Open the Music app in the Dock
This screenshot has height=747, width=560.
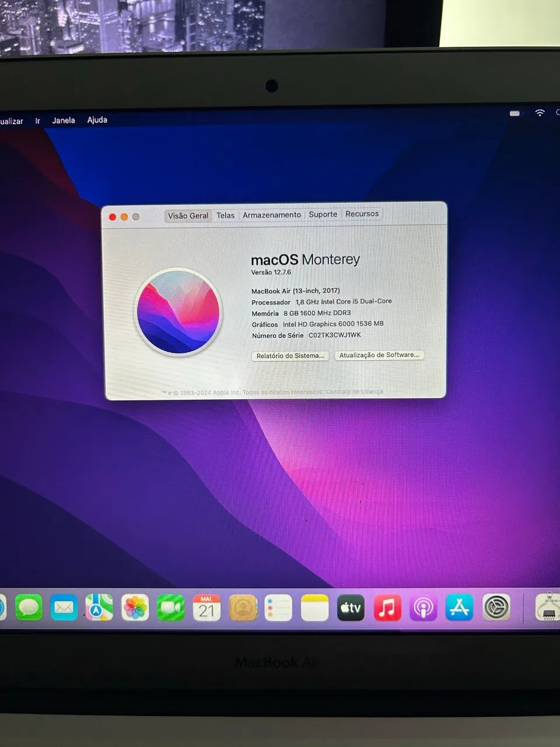pos(387,608)
